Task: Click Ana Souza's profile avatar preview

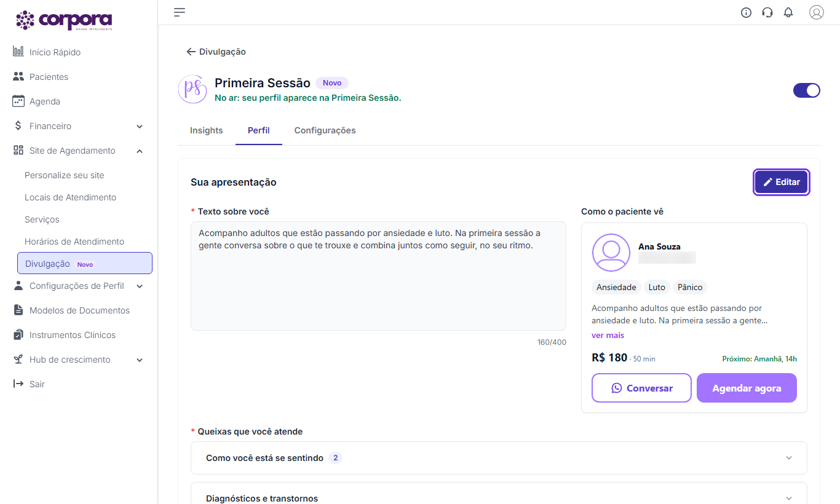Action: tap(611, 253)
